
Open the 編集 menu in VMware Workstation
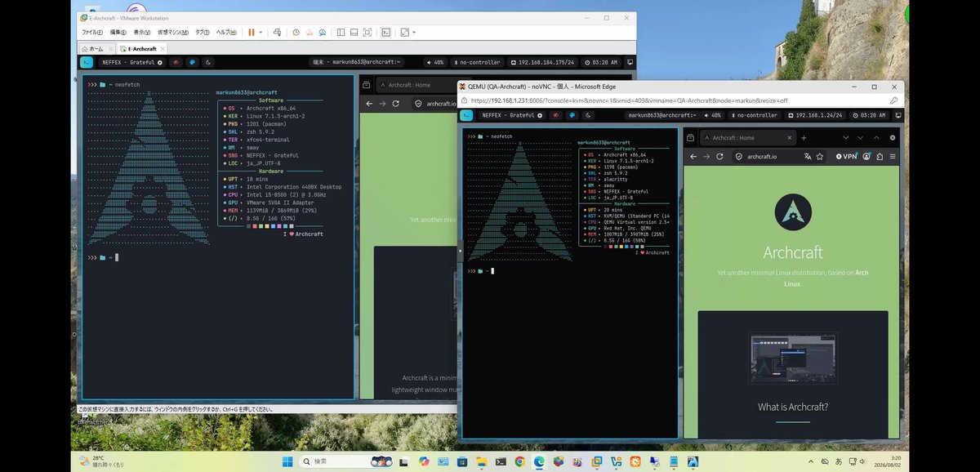click(118, 33)
